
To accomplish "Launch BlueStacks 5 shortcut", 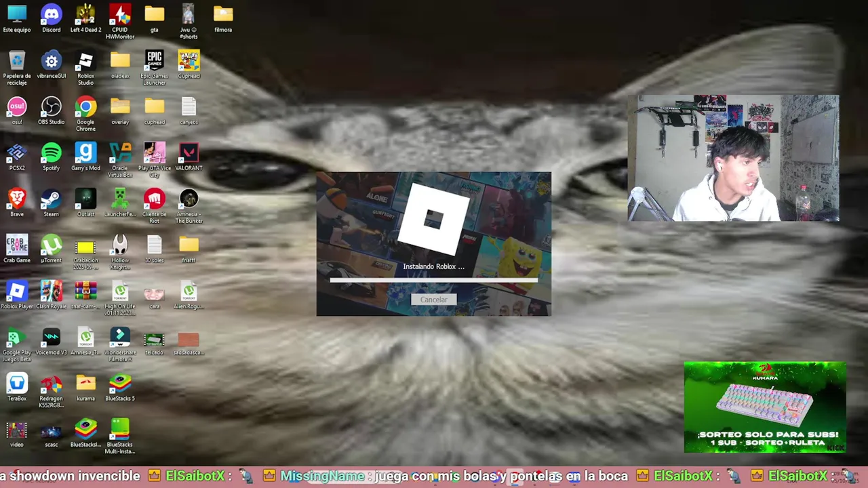I will [120, 388].
